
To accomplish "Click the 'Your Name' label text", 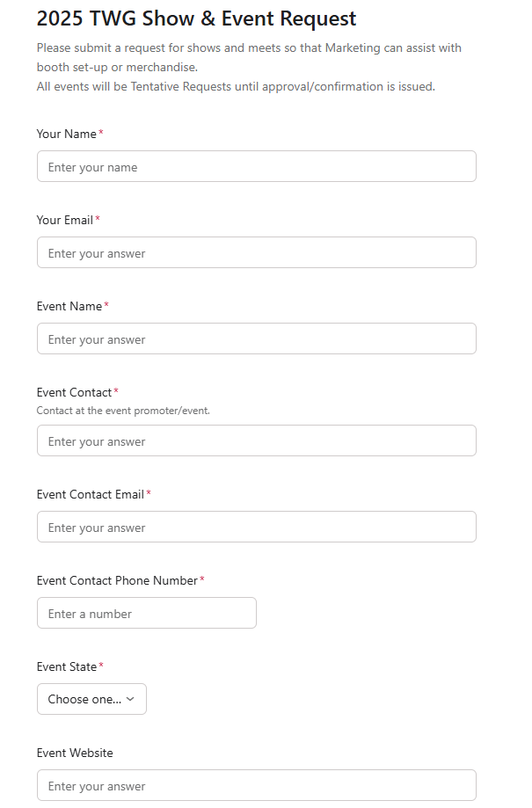I will 67,134.
